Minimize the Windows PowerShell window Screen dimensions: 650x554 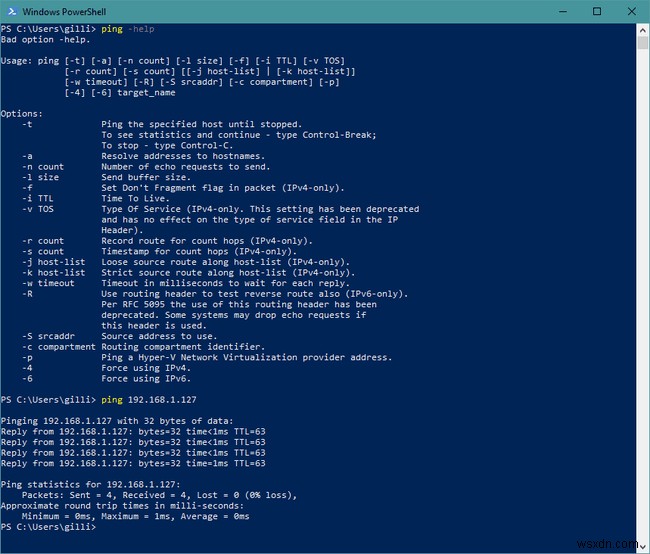pos(563,12)
